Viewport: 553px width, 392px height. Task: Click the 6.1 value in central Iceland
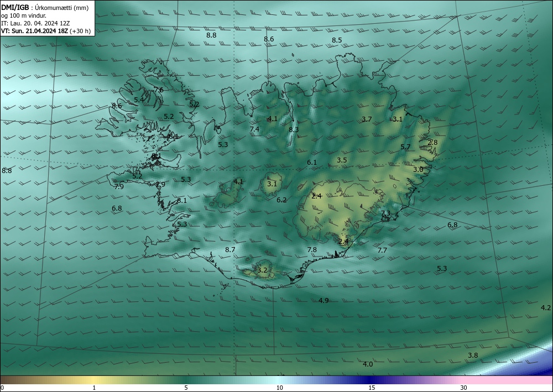coord(312,163)
